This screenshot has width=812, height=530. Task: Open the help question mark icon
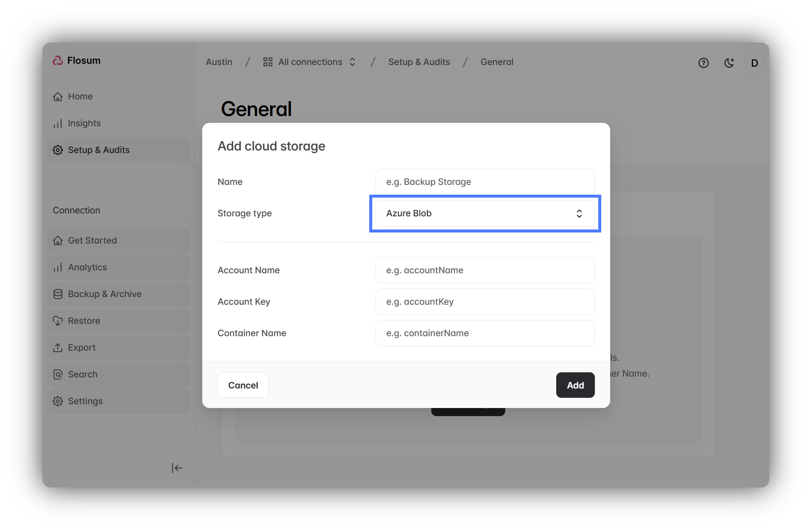703,63
